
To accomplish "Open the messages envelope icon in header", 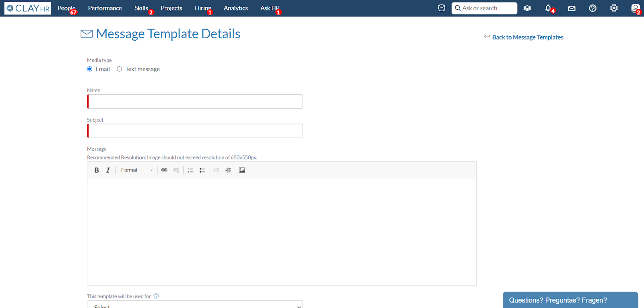I will [572, 8].
